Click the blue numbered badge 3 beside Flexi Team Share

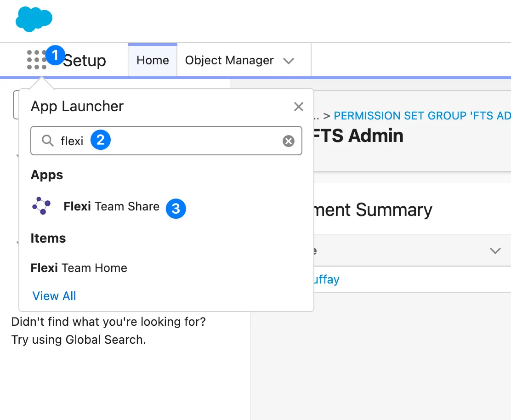point(176,209)
